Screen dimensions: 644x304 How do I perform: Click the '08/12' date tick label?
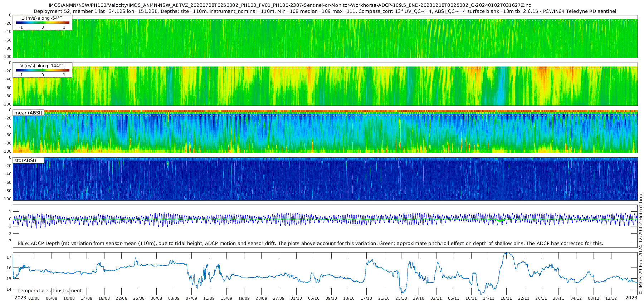click(x=594, y=298)
